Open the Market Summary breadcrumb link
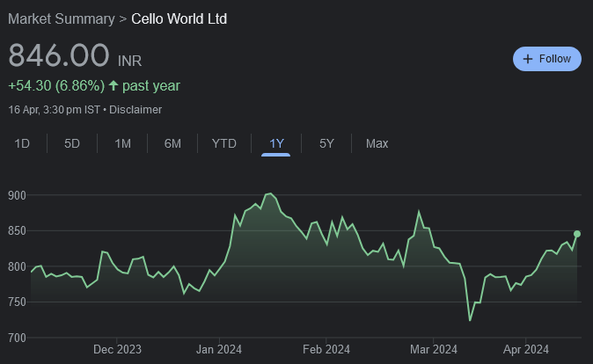 coord(62,18)
